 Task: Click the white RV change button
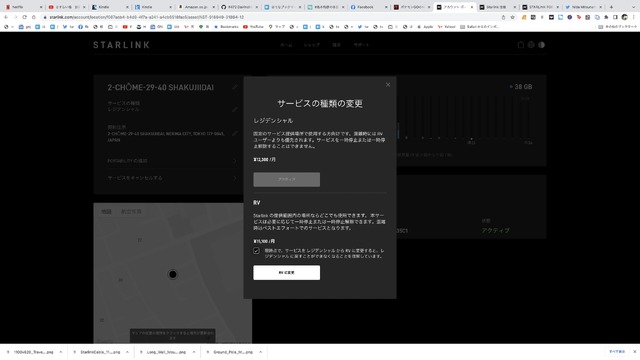tap(287, 273)
